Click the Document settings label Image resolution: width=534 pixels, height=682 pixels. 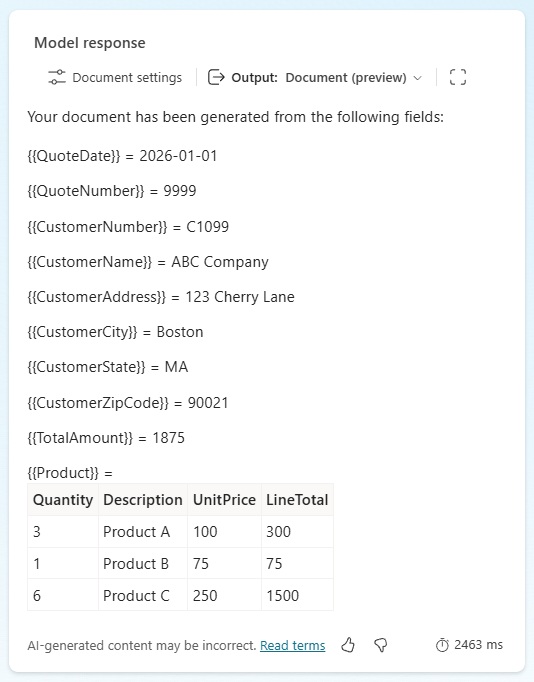(x=127, y=77)
